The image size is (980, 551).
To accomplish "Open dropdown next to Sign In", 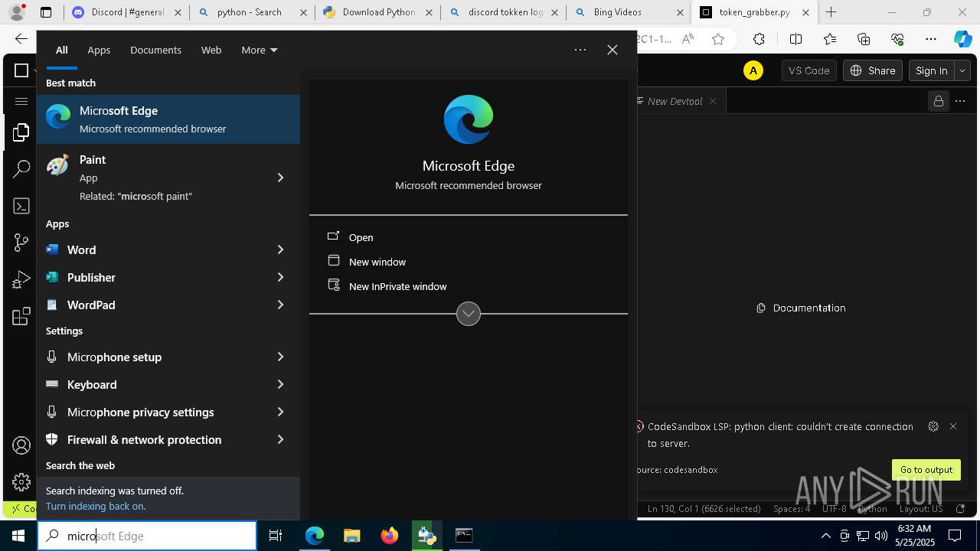I will pos(962,70).
